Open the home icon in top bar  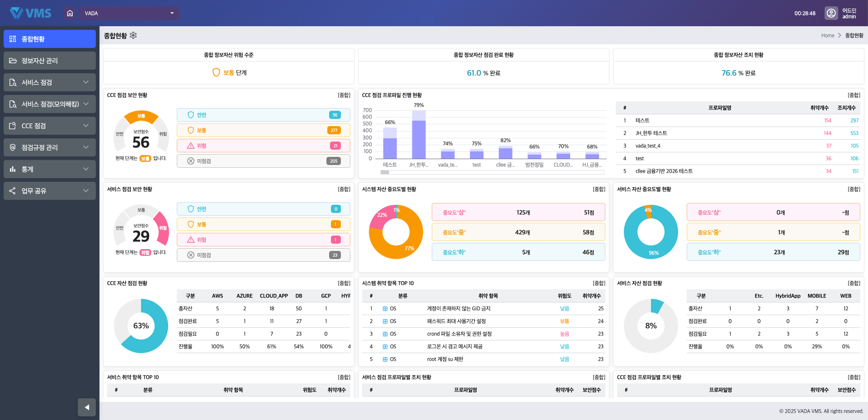70,13
